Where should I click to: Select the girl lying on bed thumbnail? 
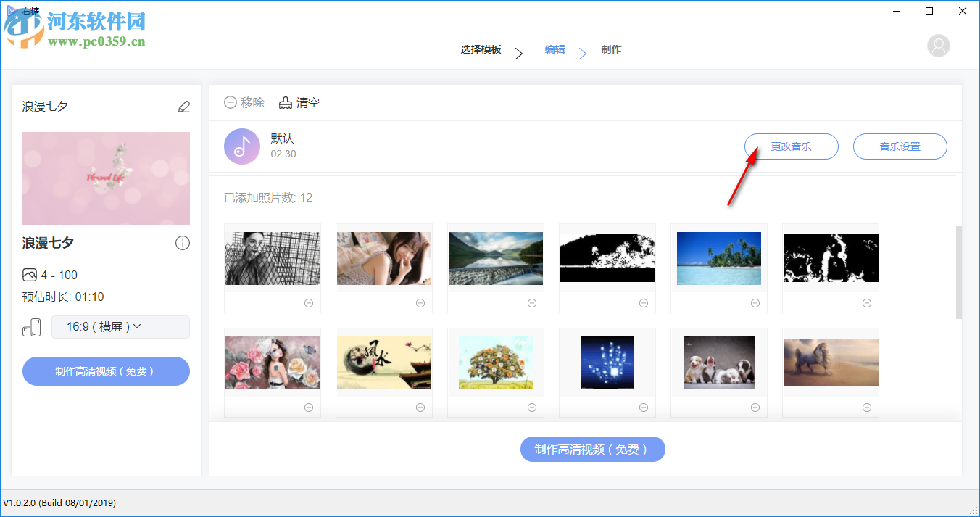point(384,258)
